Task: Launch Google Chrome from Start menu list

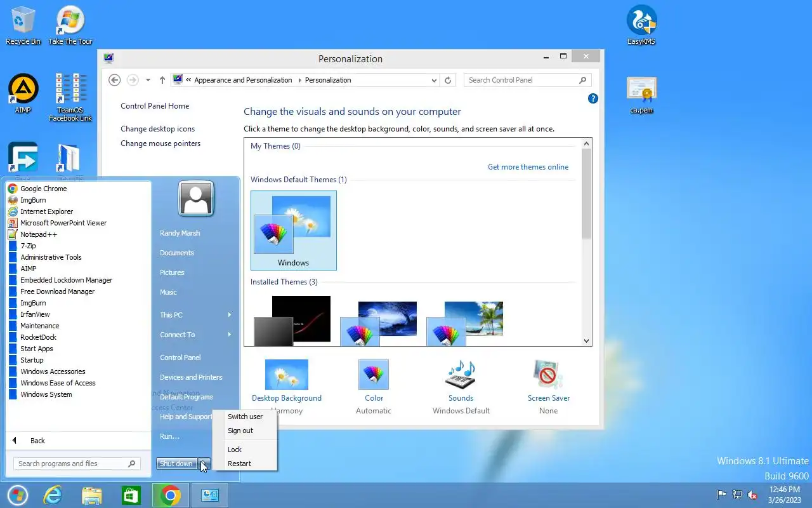Action: [79, 189]
